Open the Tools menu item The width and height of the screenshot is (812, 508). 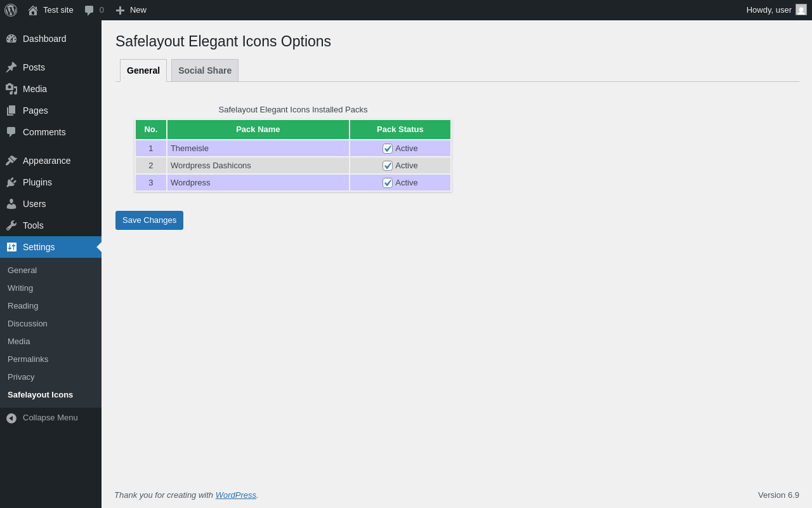51,225
